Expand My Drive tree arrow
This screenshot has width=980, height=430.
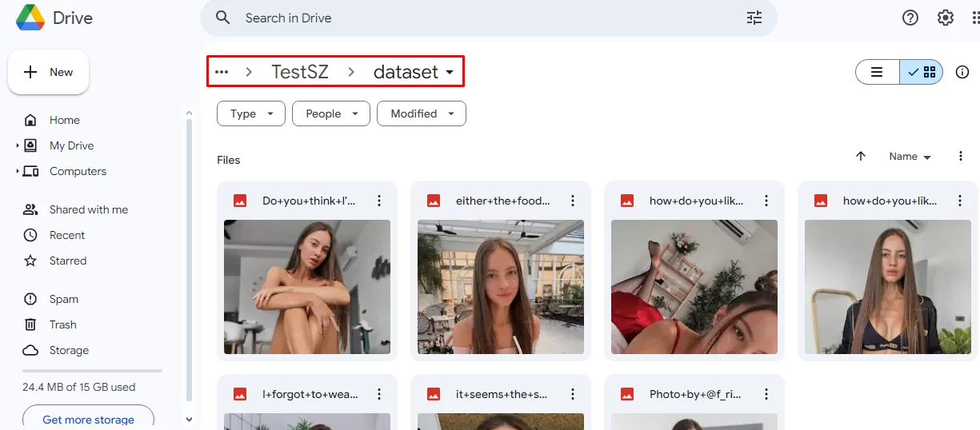coord(18,145)
